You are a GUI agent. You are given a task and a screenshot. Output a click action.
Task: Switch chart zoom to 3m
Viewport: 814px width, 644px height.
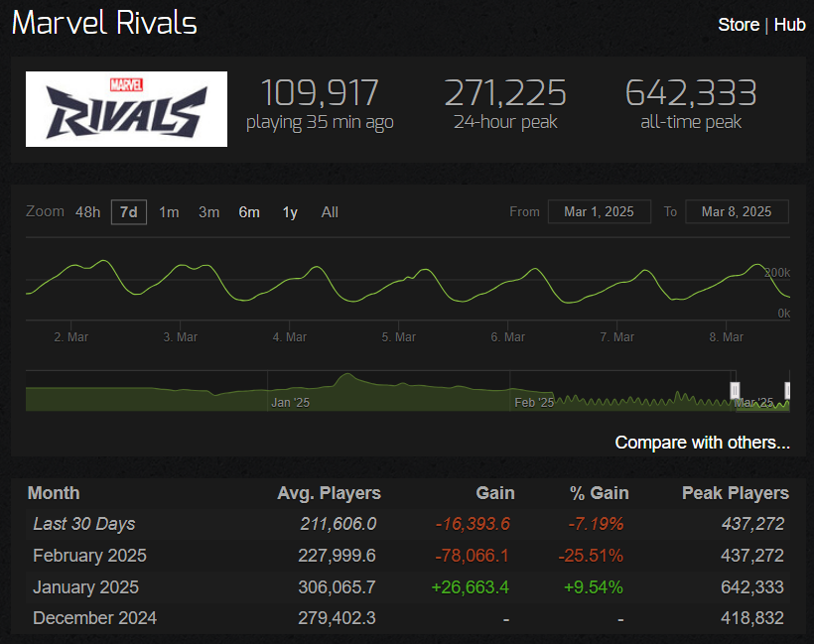(208, 212)
